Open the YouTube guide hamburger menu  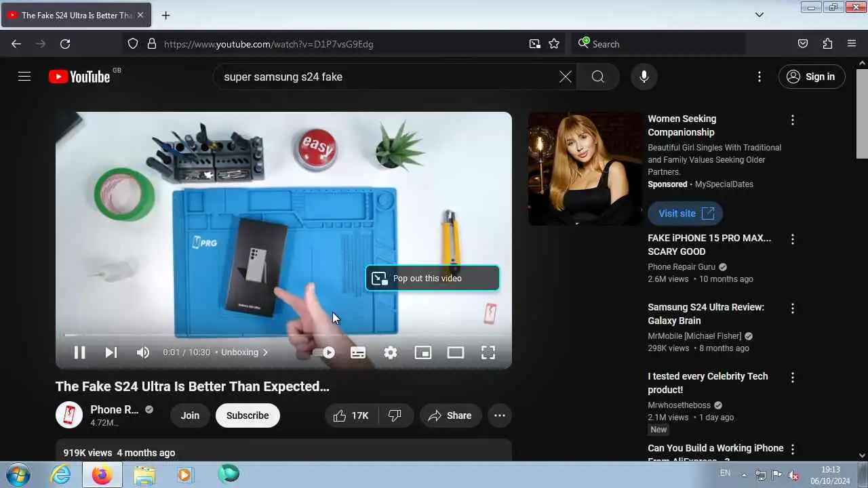pyautogui.click(x=24, y=77)
